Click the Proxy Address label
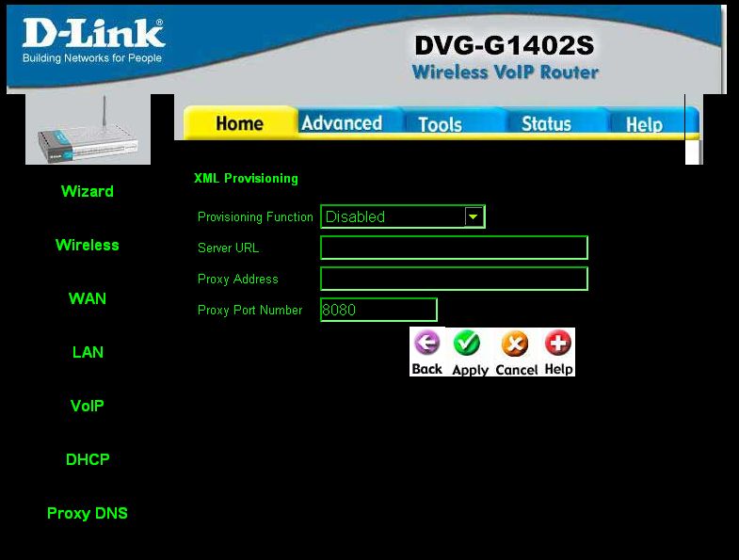This screenshot has height=560, width=739. [x=237, y=279]
